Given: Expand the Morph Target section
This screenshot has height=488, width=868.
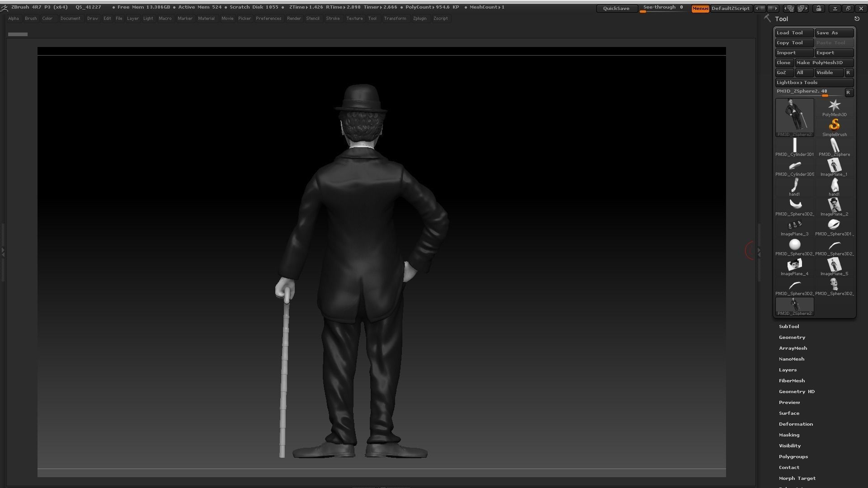Looking at the screenshot, I should tap(797, 478).
